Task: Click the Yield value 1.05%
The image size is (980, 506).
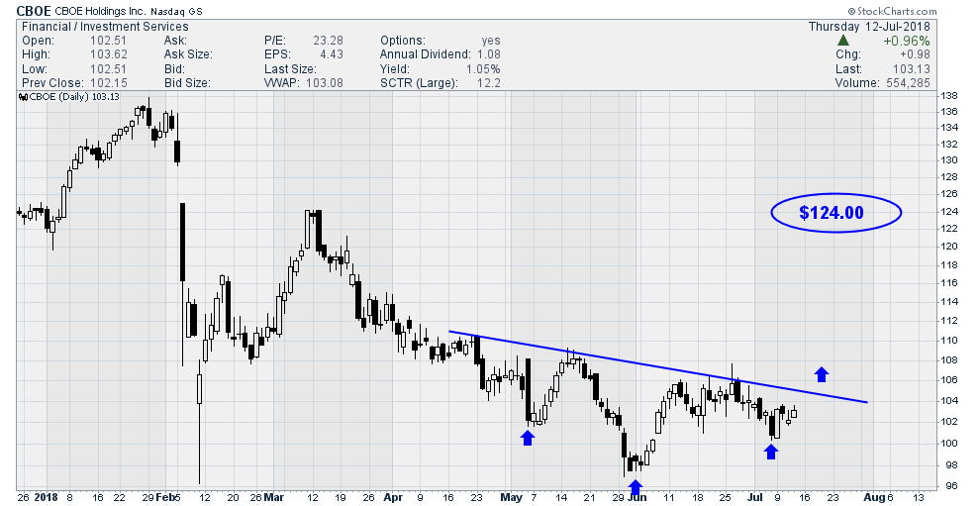Action: pyautogui.click(x=483, y=68)
